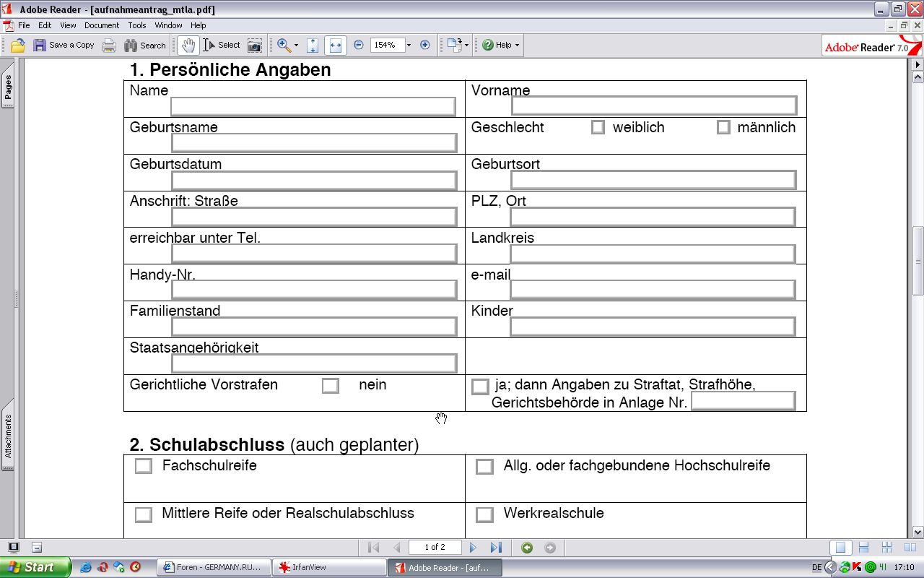This screenshot has height=578, width=924.
Task: Click the Fit Width icon
Action: tap(335, 46)
